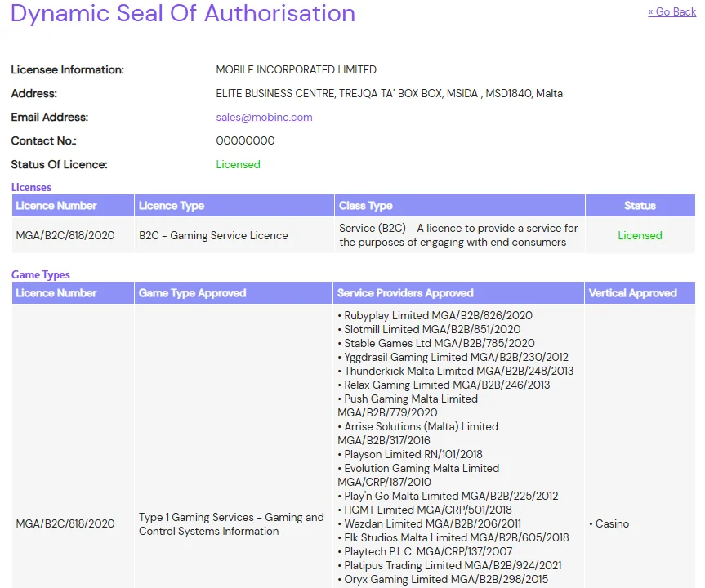Click the Type 1 Gaming Services cell

click(231, 523)
